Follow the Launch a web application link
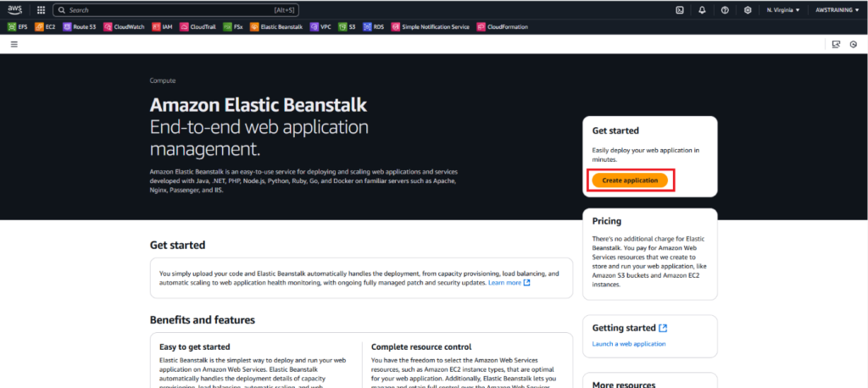 [628, 344]
